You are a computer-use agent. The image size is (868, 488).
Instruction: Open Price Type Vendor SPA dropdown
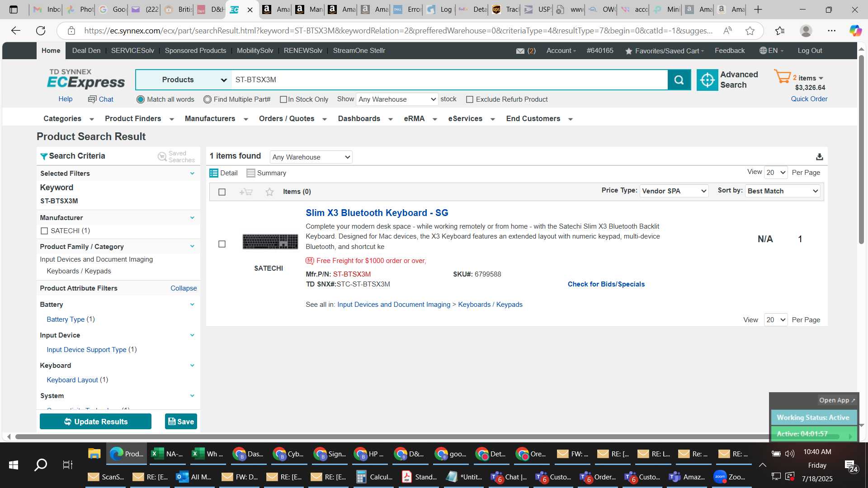click(x=674, y=191)
